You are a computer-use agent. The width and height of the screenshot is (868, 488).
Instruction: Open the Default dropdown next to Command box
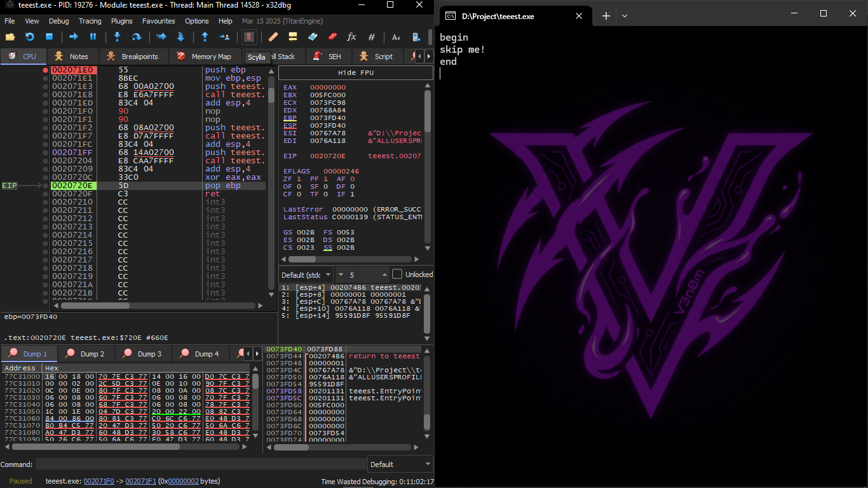tap(400, 464)
